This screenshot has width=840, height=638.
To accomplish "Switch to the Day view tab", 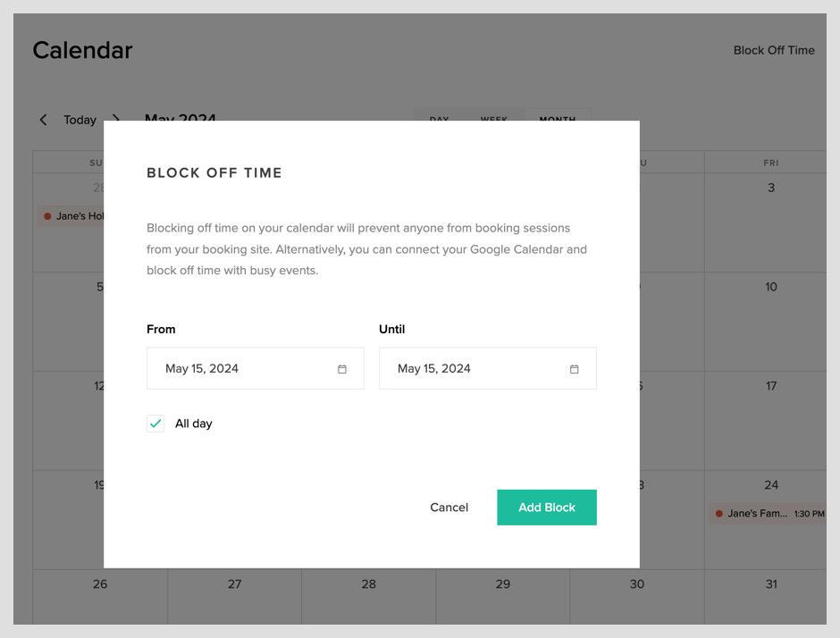I will [439, 117].
